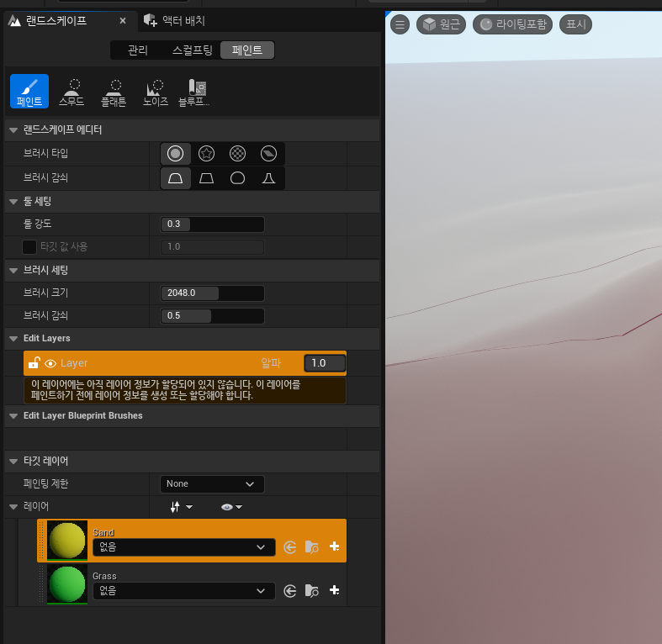Open the 라이팅포함 lit view mode menu
Screen dimensions: 662x644
pyautogui.click(x=512, y=24)
